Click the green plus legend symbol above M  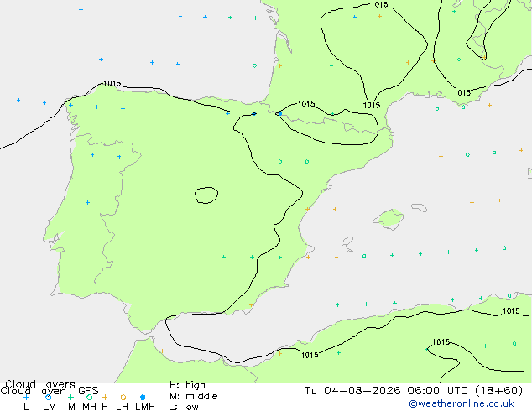[70, 397]
